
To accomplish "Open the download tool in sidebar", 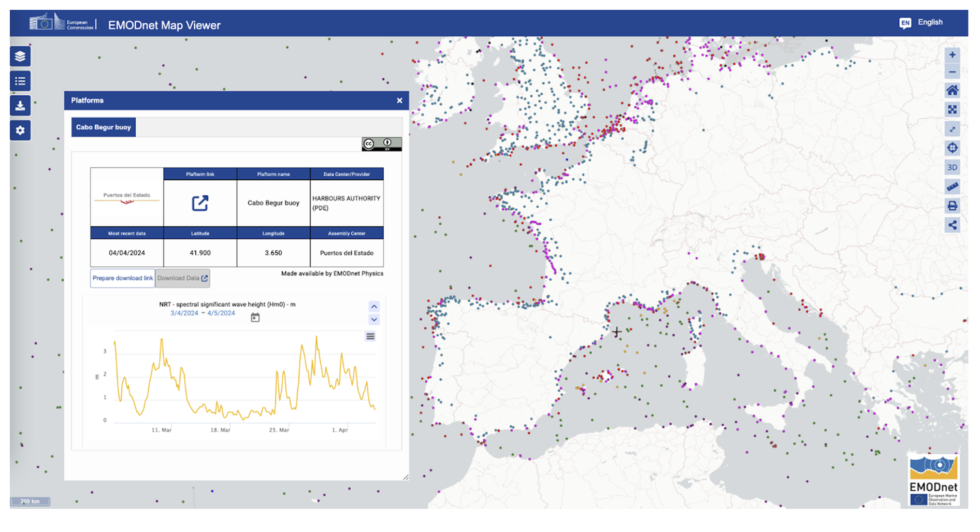I will pyautogui.click(x=20, y=106).
